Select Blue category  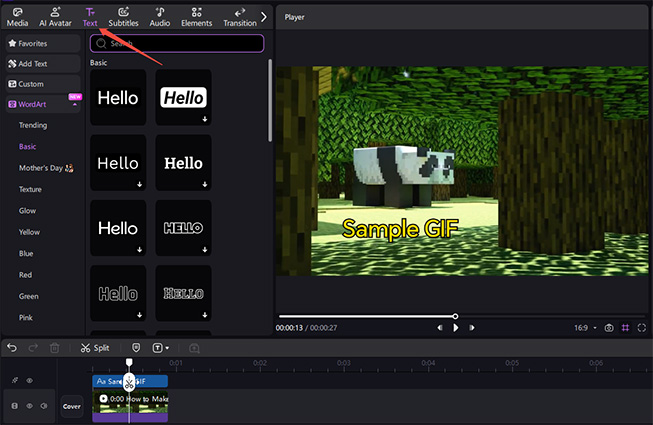[26, 254]
